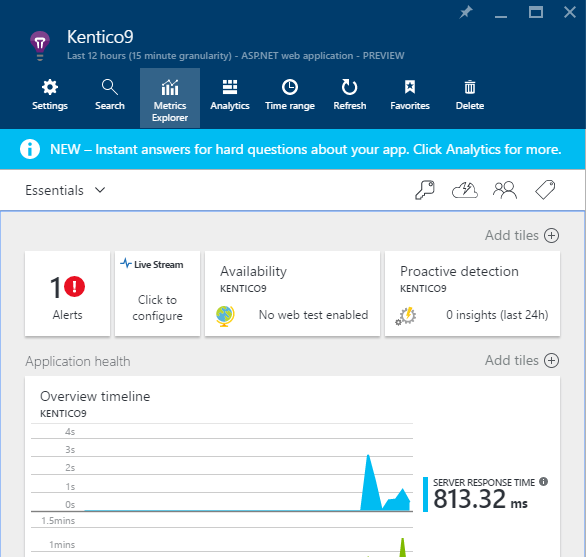Click the red alert exclamation icon

74,287
